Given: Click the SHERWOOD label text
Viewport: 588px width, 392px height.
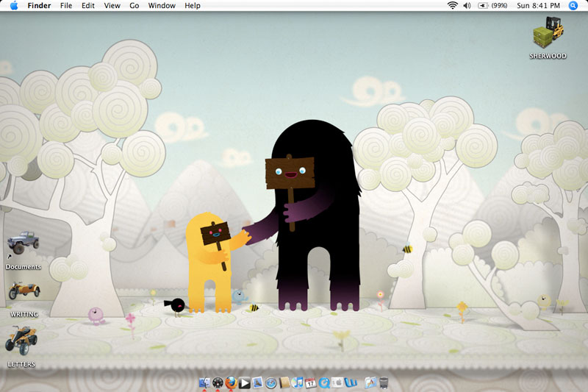Looking at the screenshot, I should point(548,56).
